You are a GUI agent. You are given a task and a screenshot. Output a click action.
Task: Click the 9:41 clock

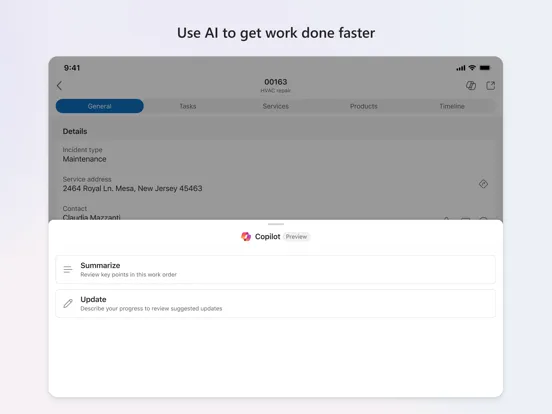point(72,68)
